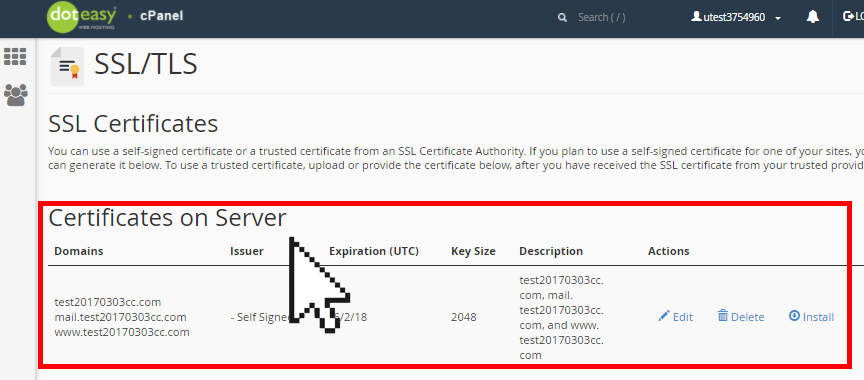Click the Certificates on Server heading

(x=168, y=218)
